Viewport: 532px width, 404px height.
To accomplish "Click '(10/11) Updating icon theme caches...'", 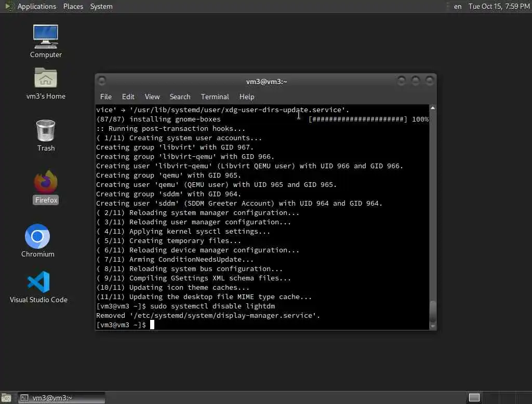I will pyautogui.click(x=172, y=287).
